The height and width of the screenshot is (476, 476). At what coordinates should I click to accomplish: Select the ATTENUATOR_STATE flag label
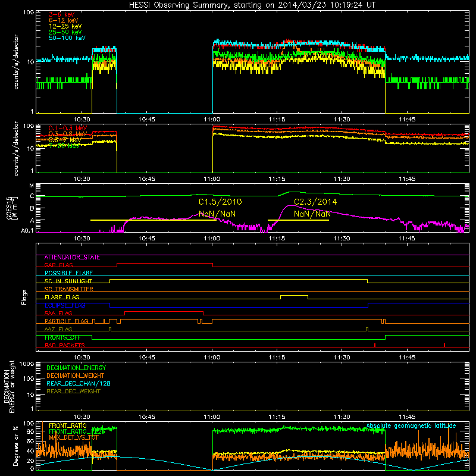coord(72,258)
